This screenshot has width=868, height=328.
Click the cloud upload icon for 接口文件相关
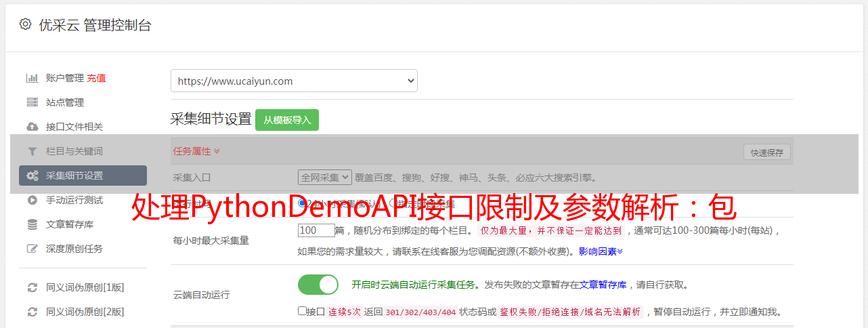pos(32,127)
